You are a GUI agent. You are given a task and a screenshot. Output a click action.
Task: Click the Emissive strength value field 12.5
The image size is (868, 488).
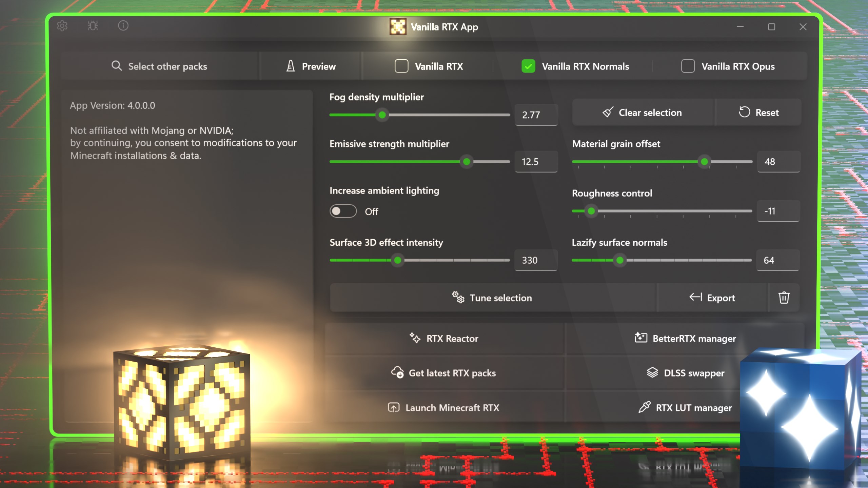point(536,162)
